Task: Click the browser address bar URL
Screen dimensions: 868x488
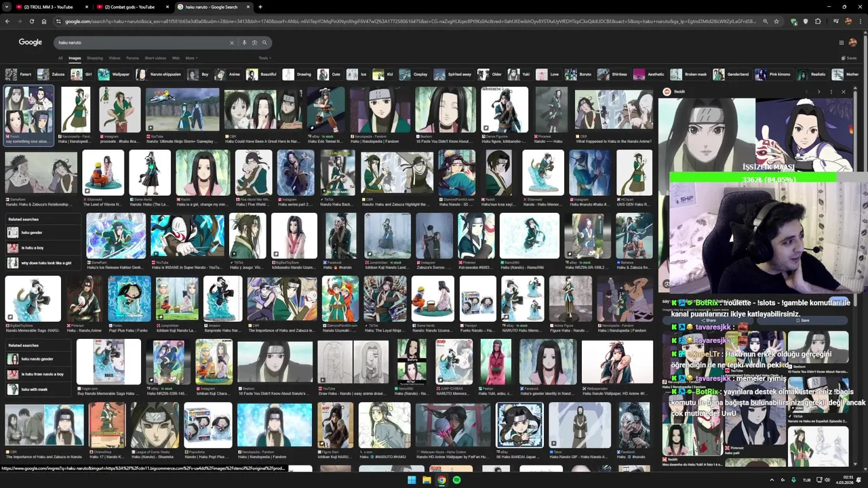Action: [x=410, y=21]
